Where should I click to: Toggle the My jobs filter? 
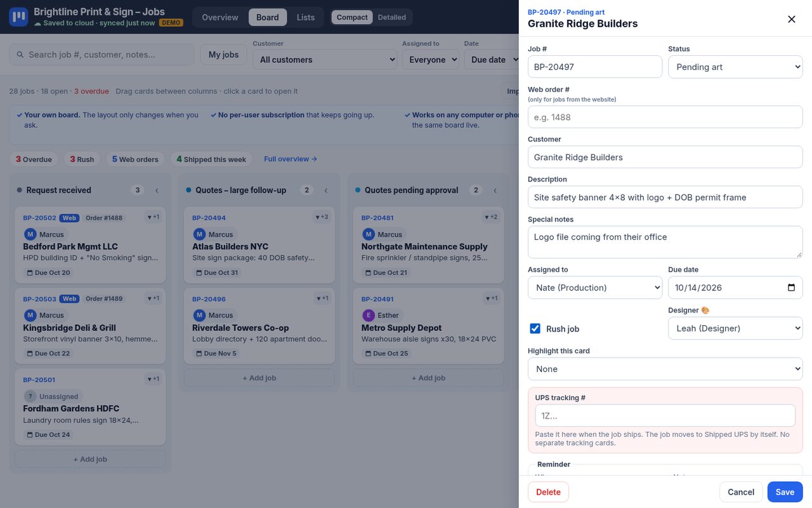(223, 55)
